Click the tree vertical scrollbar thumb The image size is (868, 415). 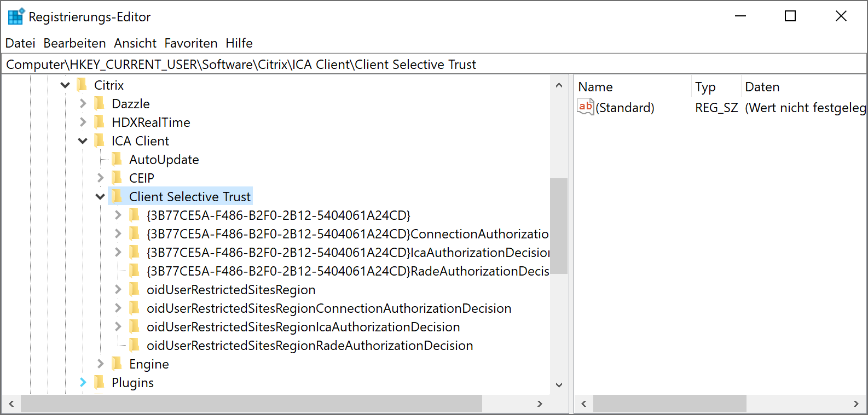pos(559,226)
